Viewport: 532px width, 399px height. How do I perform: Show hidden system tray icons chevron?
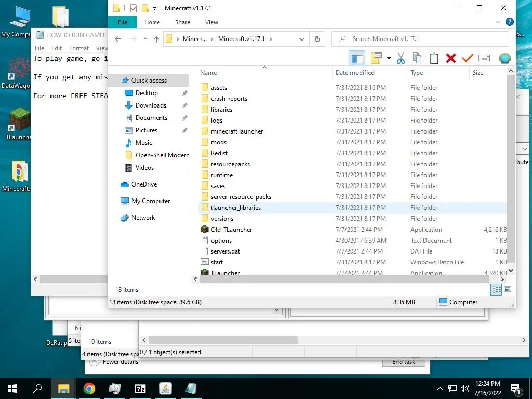(x=440, y=389)
